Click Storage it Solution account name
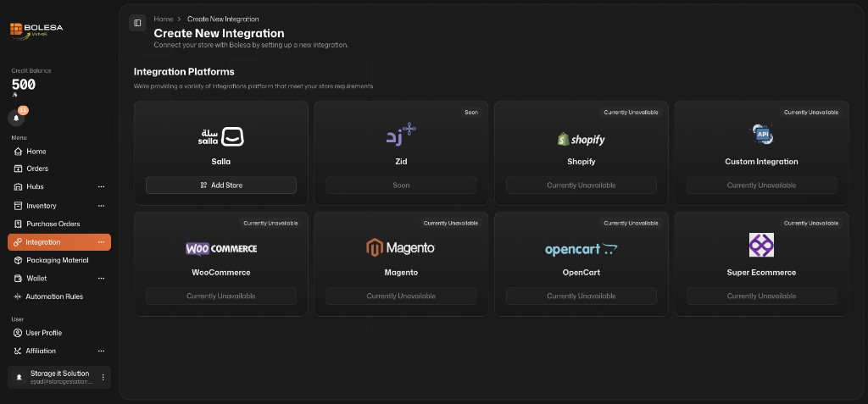 tap(60, 374)
